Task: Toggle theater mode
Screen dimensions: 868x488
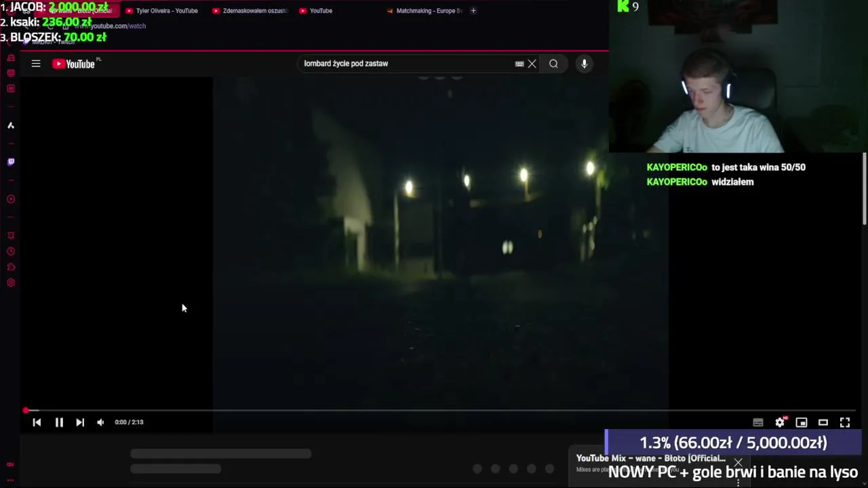Action: point(823,422)
